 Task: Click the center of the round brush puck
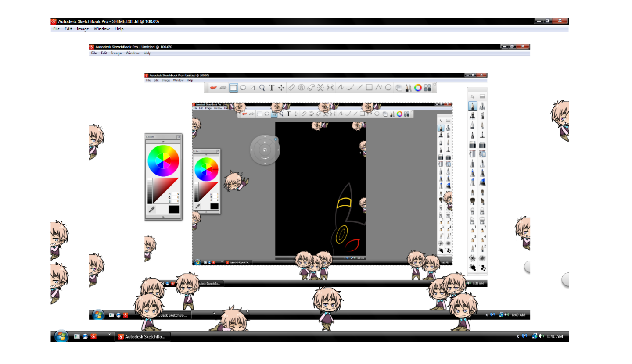(265, 150)
